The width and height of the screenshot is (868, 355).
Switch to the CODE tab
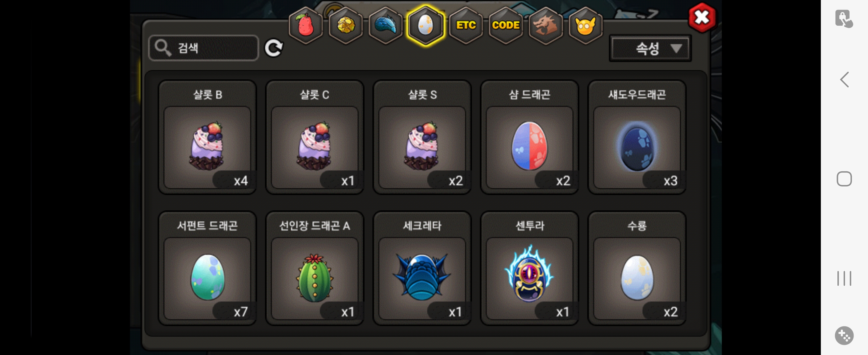pos(505,26)
